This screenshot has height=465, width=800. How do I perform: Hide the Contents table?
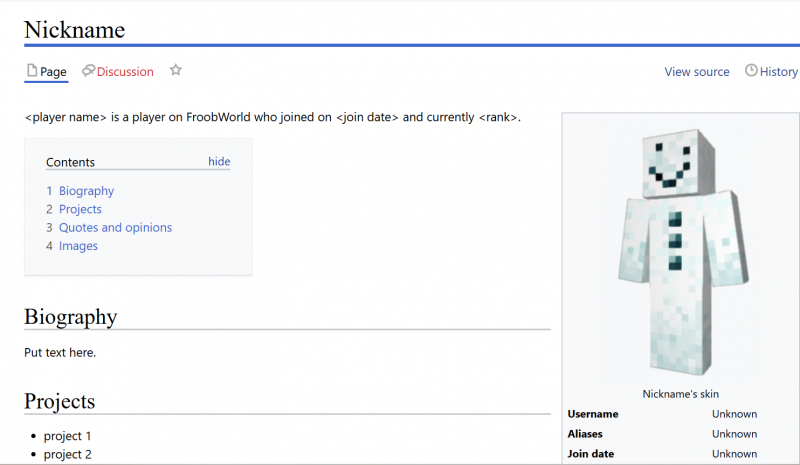click(x=219, y=161)
